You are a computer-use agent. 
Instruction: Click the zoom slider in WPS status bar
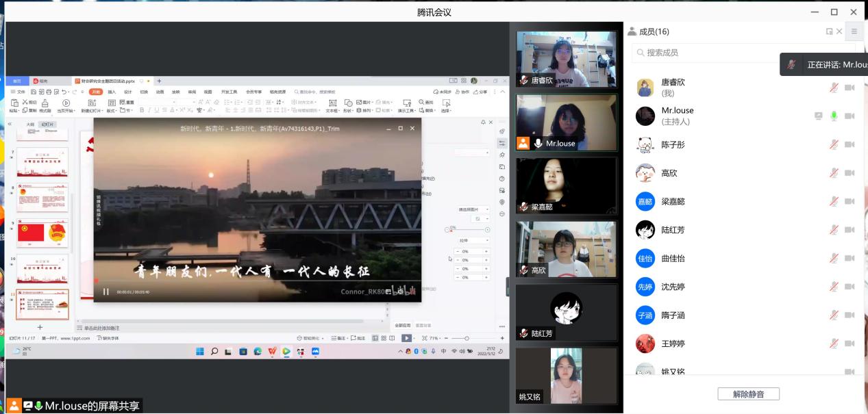(x=467, y=338)
